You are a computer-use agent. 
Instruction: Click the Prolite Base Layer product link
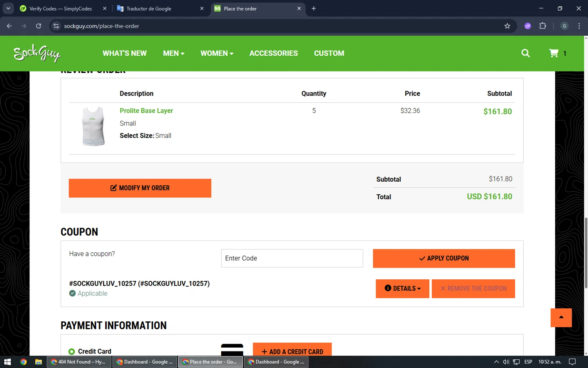tap(146, 111)
